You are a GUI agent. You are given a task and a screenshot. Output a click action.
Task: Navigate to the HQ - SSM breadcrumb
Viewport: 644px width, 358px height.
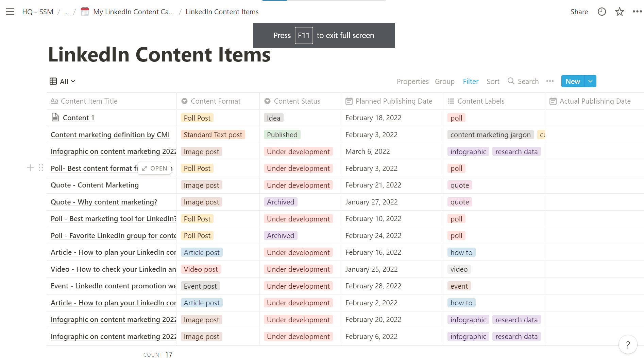coord(37,11)
